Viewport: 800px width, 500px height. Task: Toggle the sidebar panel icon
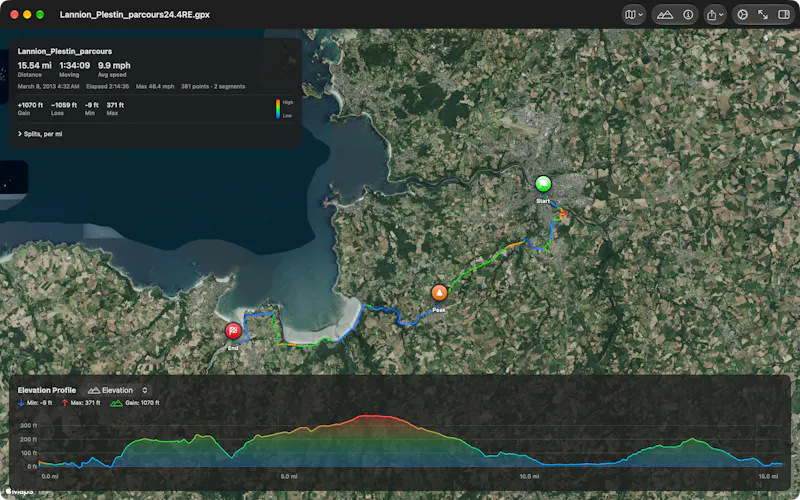click(x=784, y=15)
